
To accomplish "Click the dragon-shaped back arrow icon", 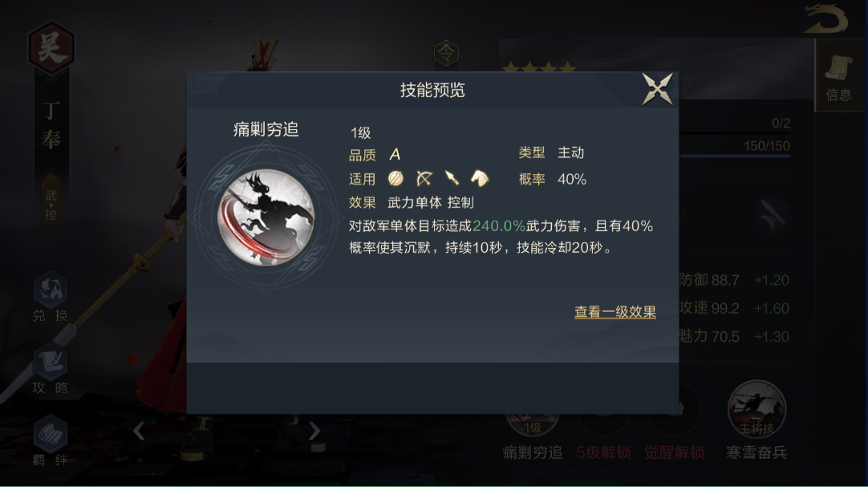I will click(825, 19).
